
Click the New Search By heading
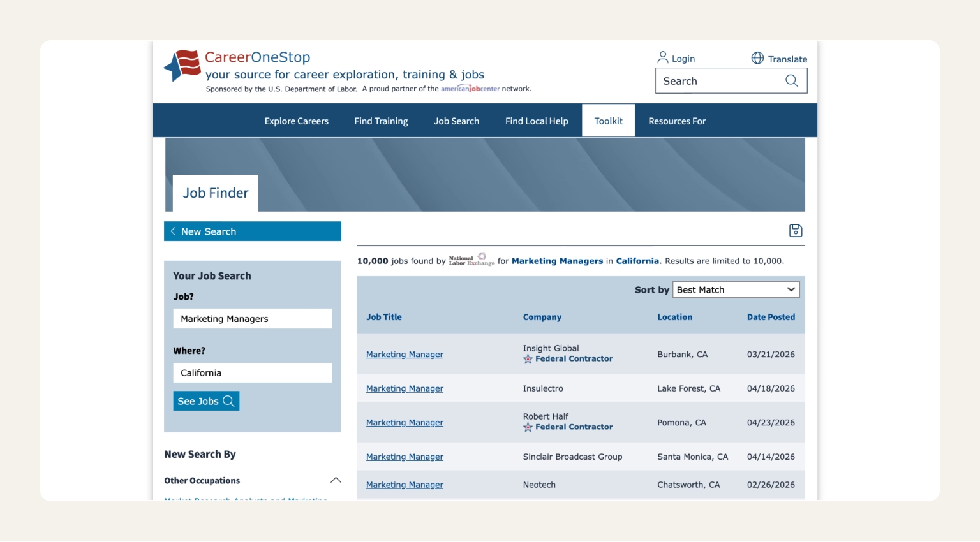(x=200, y=454)
